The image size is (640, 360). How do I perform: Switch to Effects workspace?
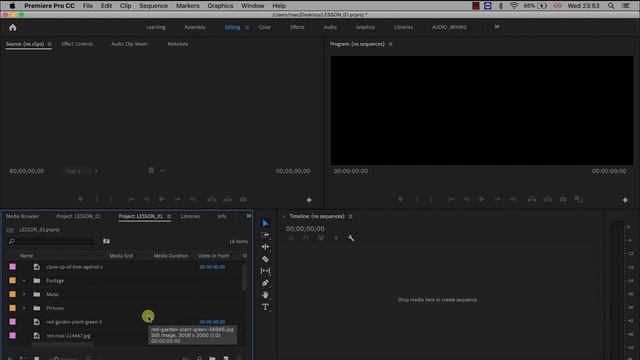tap(297, 27)
